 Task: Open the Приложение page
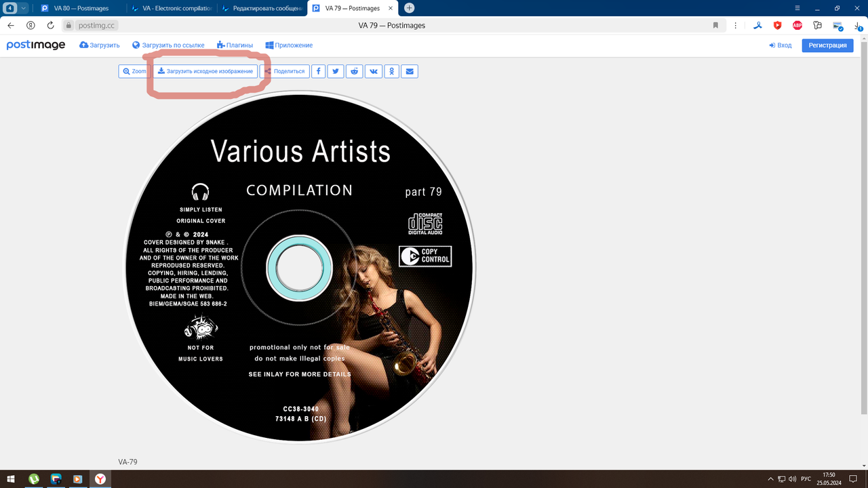pos(289,45)
